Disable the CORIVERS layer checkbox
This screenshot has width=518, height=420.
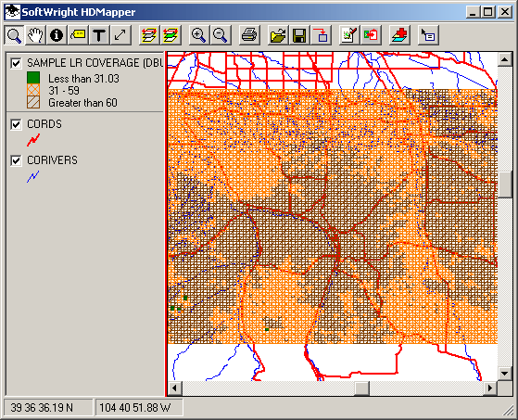click(16, 160)
